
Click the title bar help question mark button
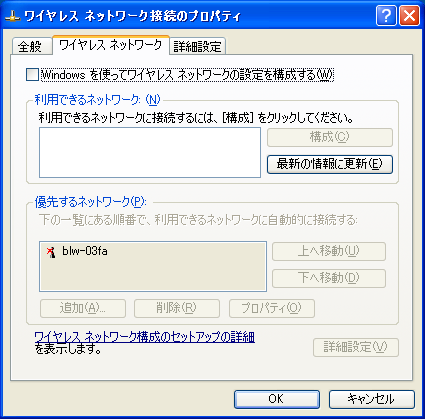pyautogui.click(x=386, y=15)
